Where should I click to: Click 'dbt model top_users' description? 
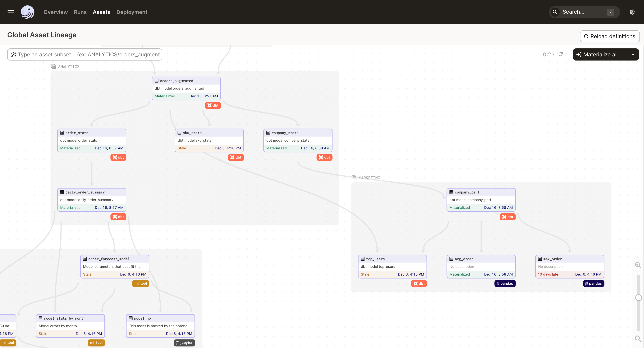click(378, 267)
